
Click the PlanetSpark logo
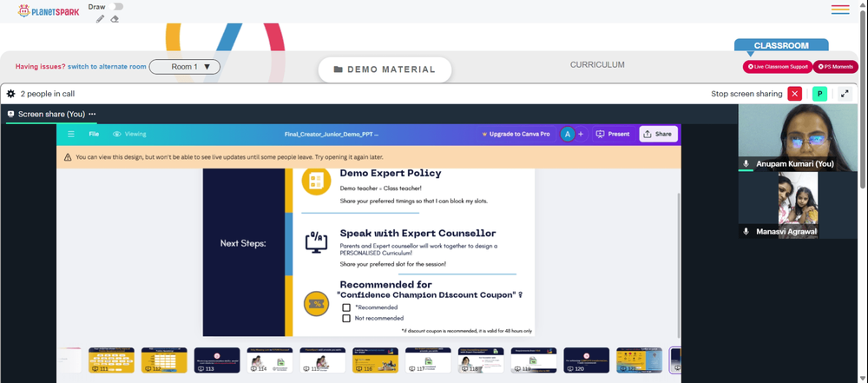coord(49,10)
